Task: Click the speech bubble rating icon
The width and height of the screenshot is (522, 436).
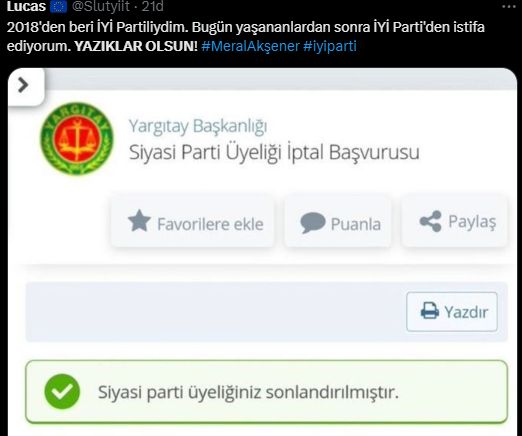Action: [x=312, y=222]
